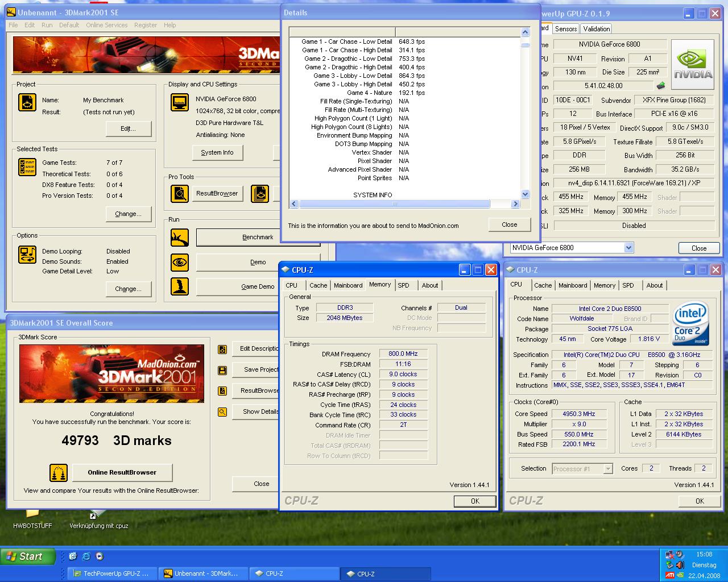
Task: Click the Edit Description icon in Overall Score
Action: coord(222,349)
